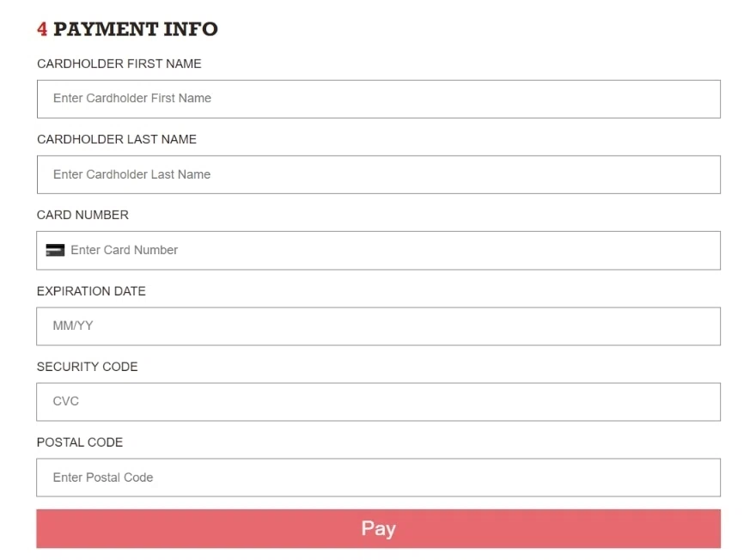The width and height of the screenshot is (750, 560).
Task: Click into the Cardholder Last Name input
Action: 378,174
